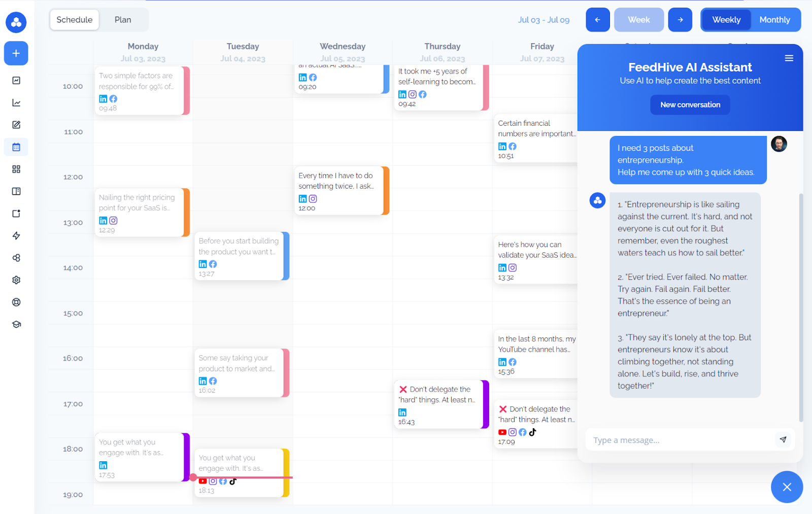
Task: Switch to Weekly view
Action: [x=726, y=19]
